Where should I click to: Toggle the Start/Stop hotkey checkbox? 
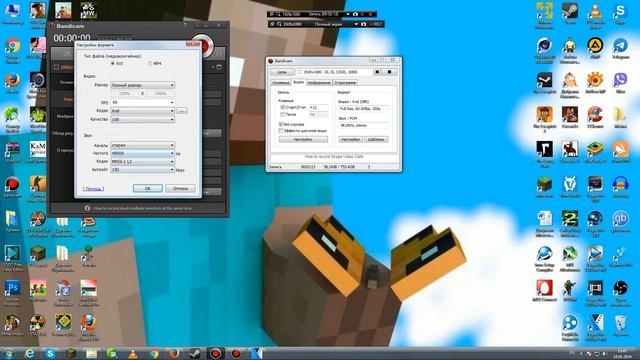click(x=282, y=107)
